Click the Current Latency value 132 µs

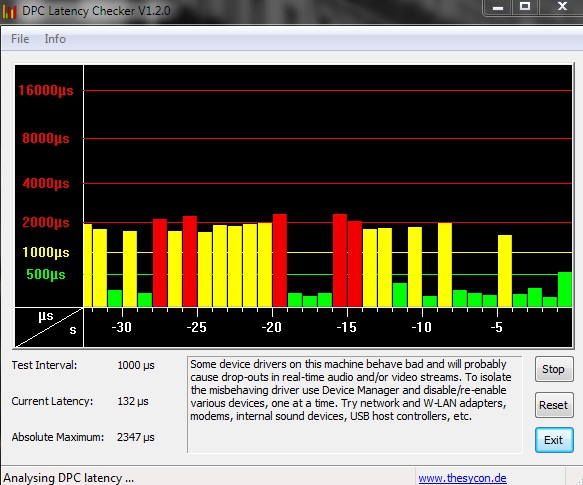click(133, 401)
